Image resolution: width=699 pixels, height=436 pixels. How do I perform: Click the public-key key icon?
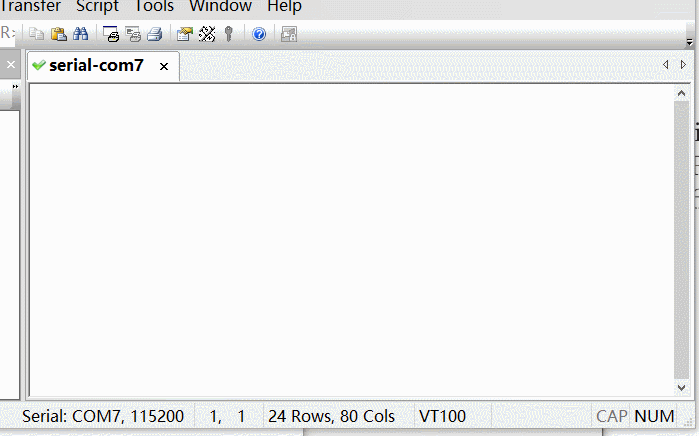(x=229, y=34)
